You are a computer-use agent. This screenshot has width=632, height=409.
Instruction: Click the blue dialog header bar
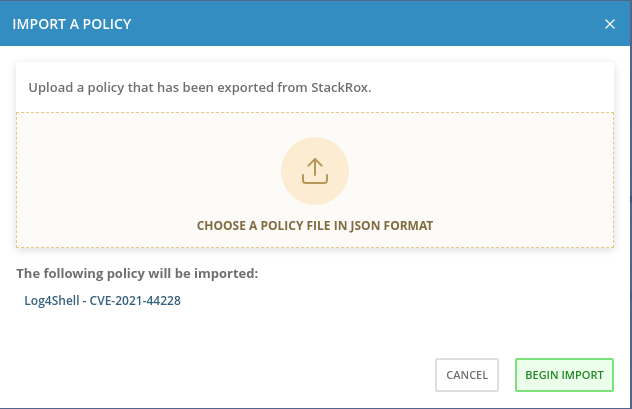[350, 23]
